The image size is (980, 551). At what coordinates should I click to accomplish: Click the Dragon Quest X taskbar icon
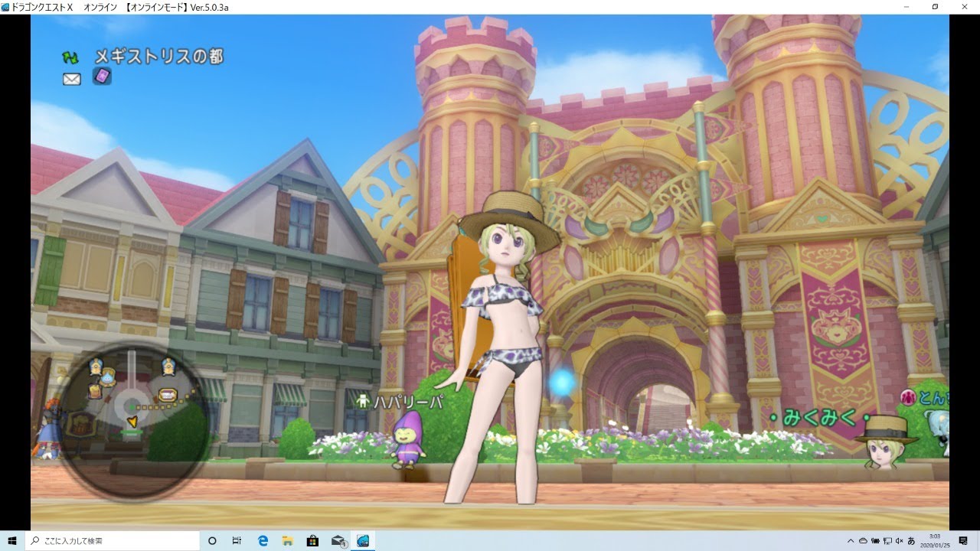363,540
